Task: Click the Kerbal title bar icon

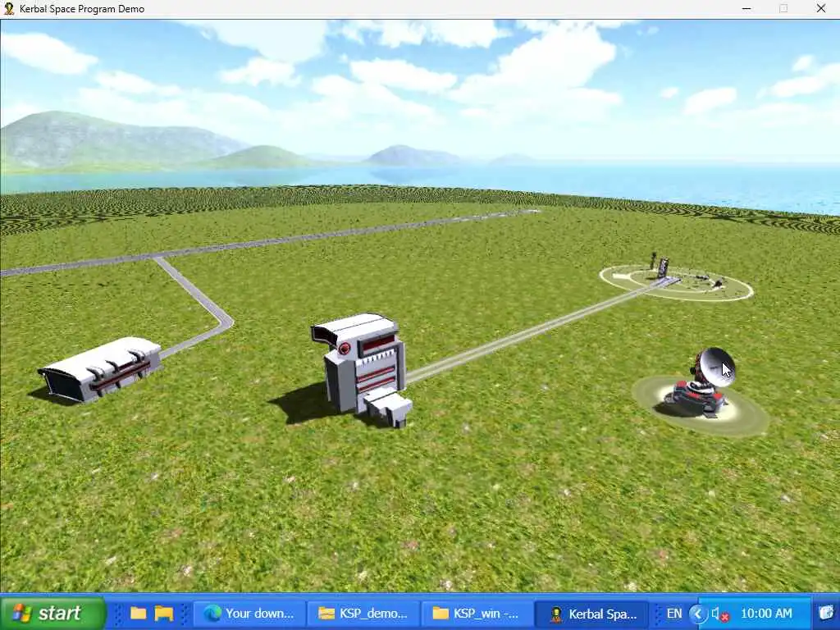Action: click(x=8, y=8)
